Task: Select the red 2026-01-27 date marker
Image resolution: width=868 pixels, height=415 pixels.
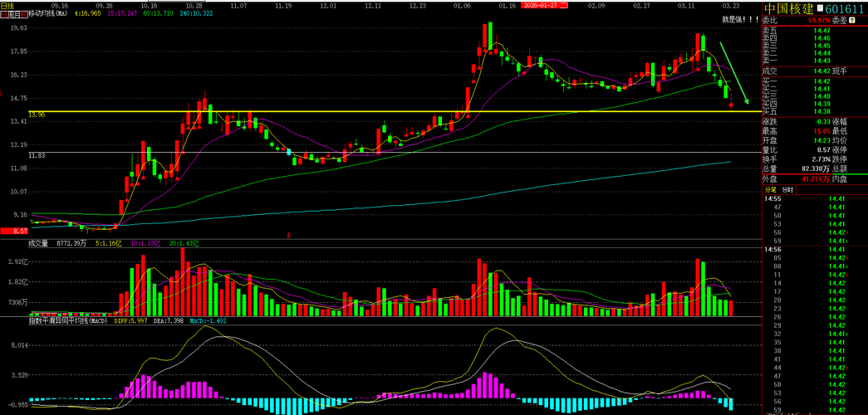Action: click(x=543, y=5)
